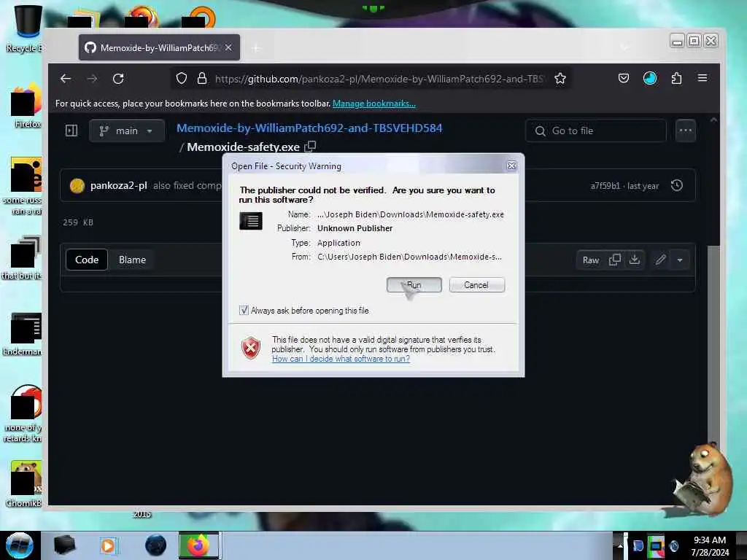Open a new tab with plus button

(256, 48)
